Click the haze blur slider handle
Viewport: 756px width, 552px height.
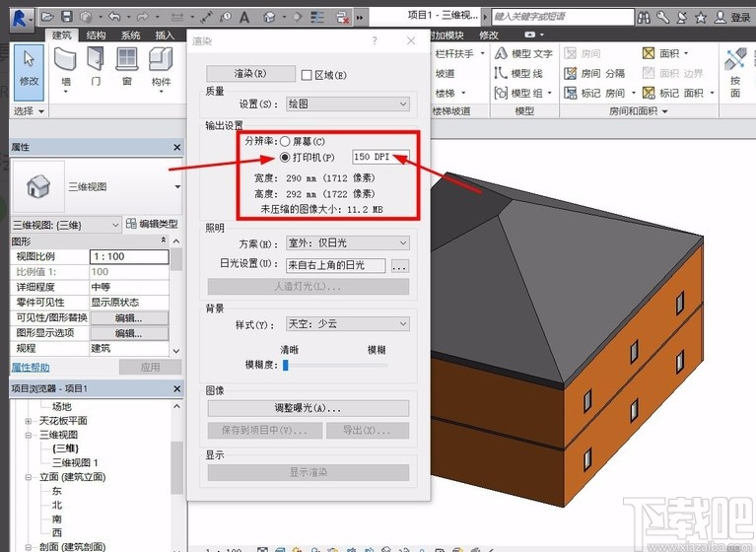pyautogui.click(x=285, y=366)
